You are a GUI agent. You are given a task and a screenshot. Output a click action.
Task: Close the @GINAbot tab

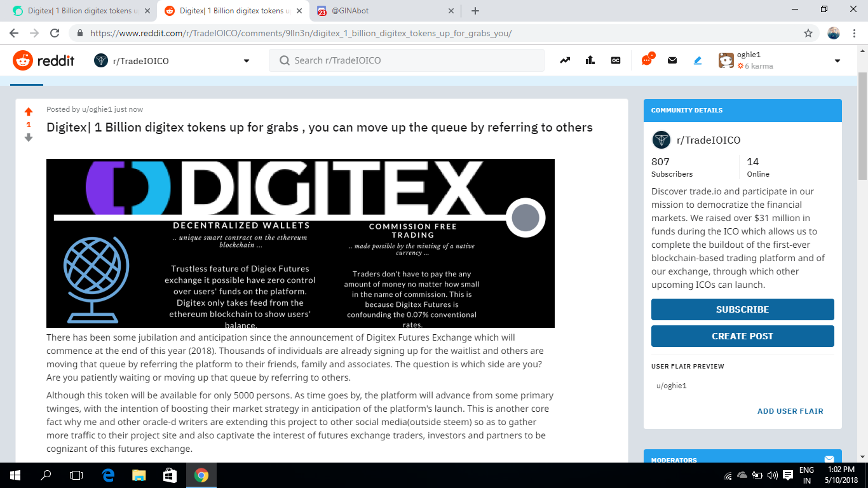pyautogui.click(x=451, y=11)
